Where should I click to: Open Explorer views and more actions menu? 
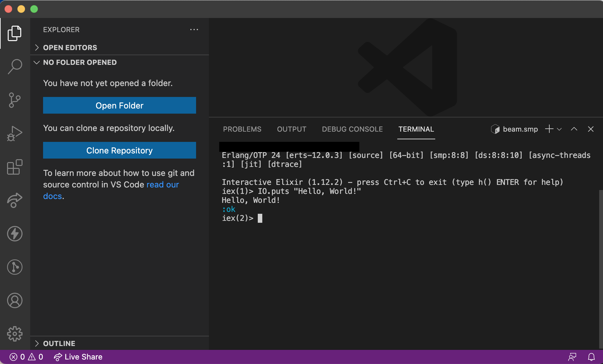click(x=194, y=30)
